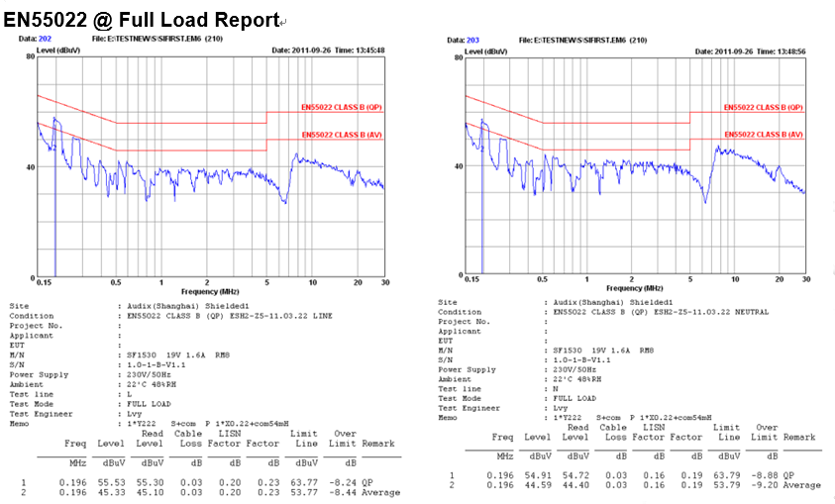Select the Average remark in the right table
Viewport: 835px width, 504px height.
coord(801,484)
